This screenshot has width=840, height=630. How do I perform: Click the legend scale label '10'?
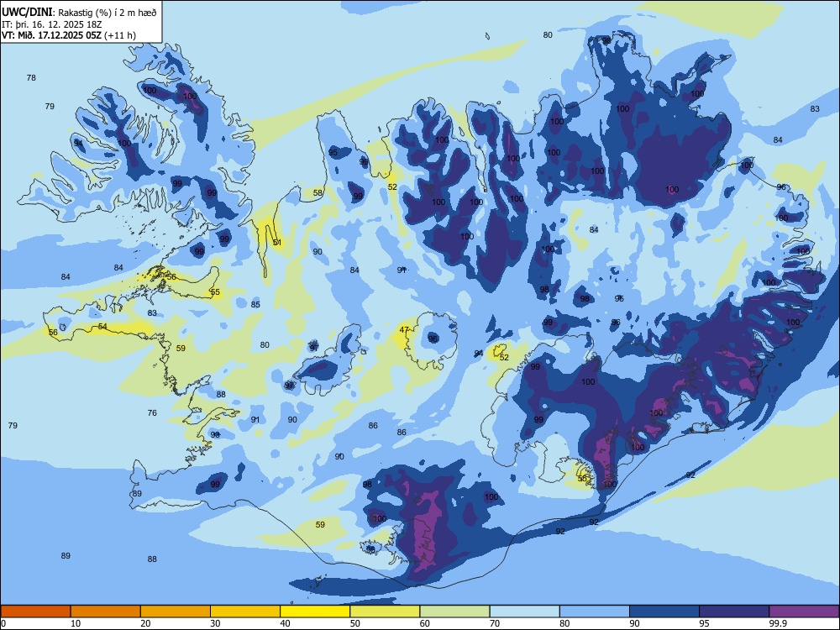[76, 623]
